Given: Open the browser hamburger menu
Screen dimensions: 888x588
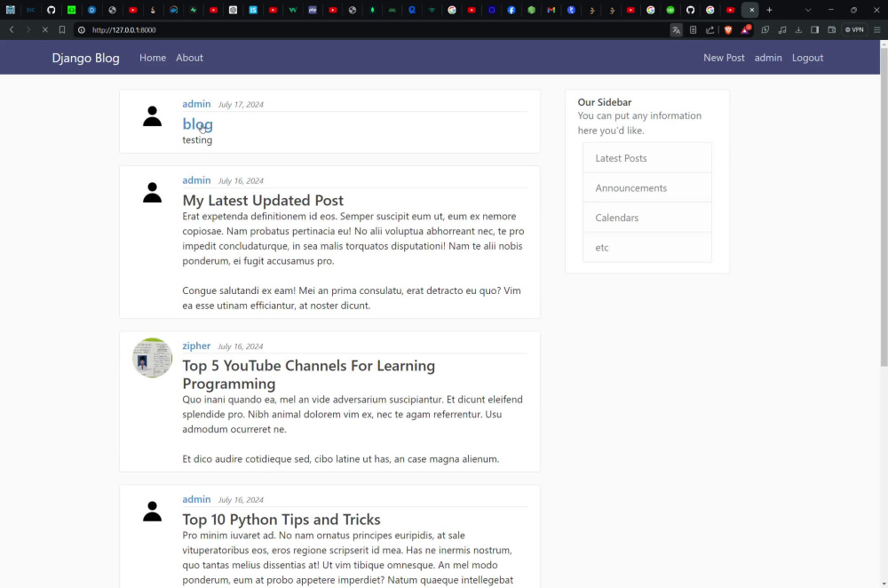Looking at the screenshot, I should point(876,30).
